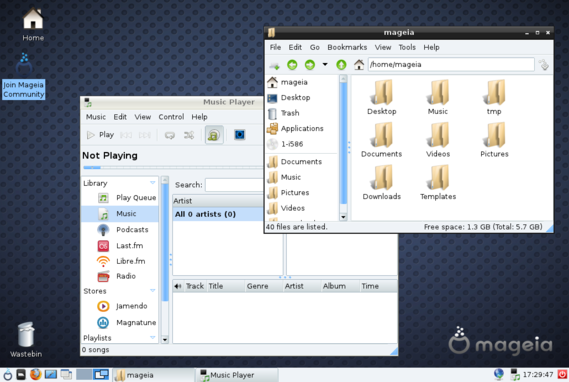Toggle shuffle in the Music Player toolbar

tap(189, 135)
